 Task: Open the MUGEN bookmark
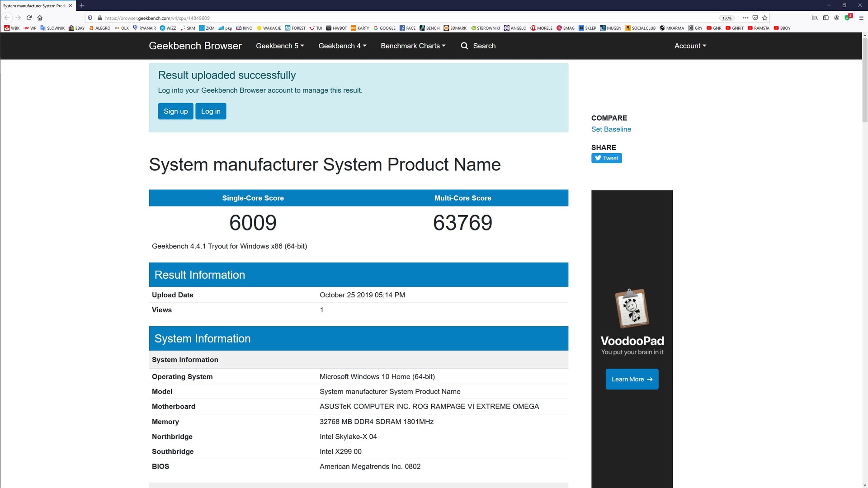[x=611, y=28]
